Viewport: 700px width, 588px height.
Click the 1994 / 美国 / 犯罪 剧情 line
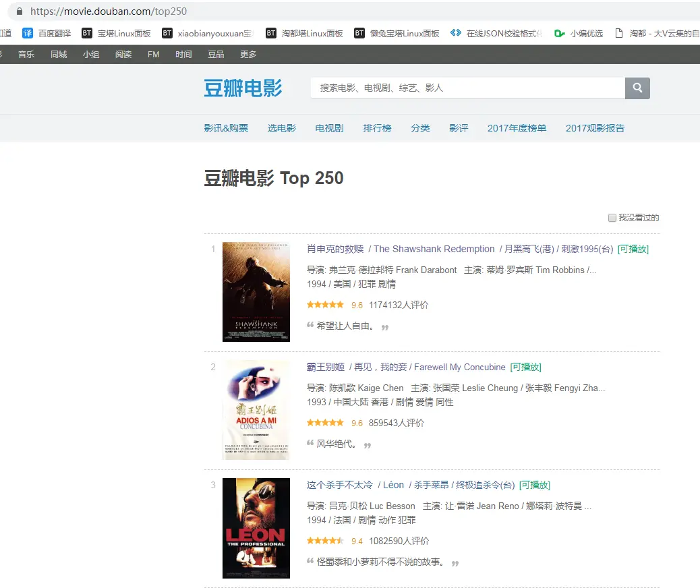pos(351,284)
